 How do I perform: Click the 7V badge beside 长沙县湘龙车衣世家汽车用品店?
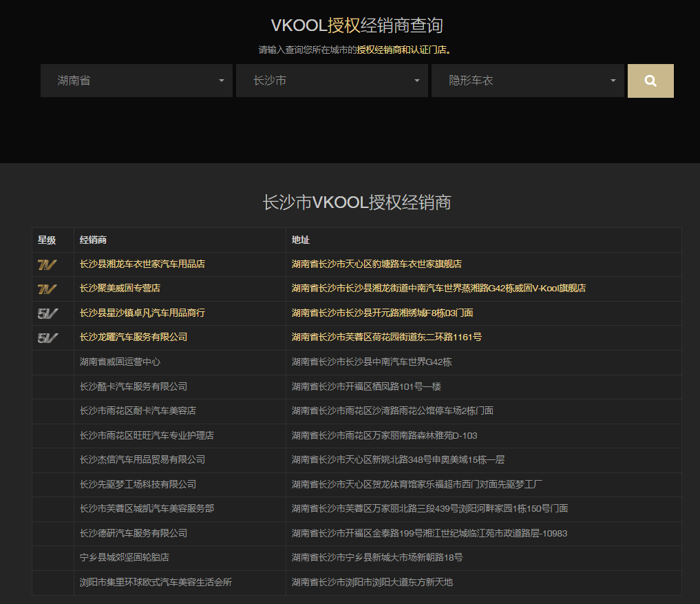point(47,264)
